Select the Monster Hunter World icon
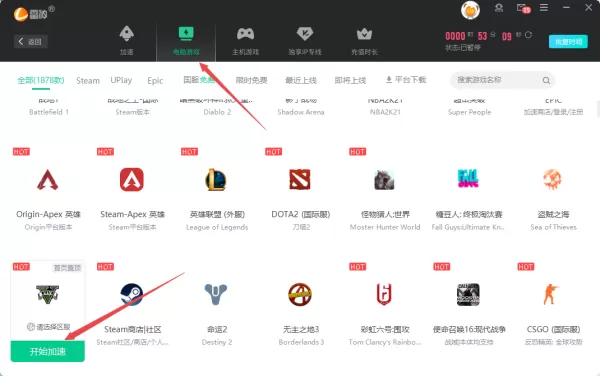Viewport: 600px width, 376px height. (x=384, y=180)
